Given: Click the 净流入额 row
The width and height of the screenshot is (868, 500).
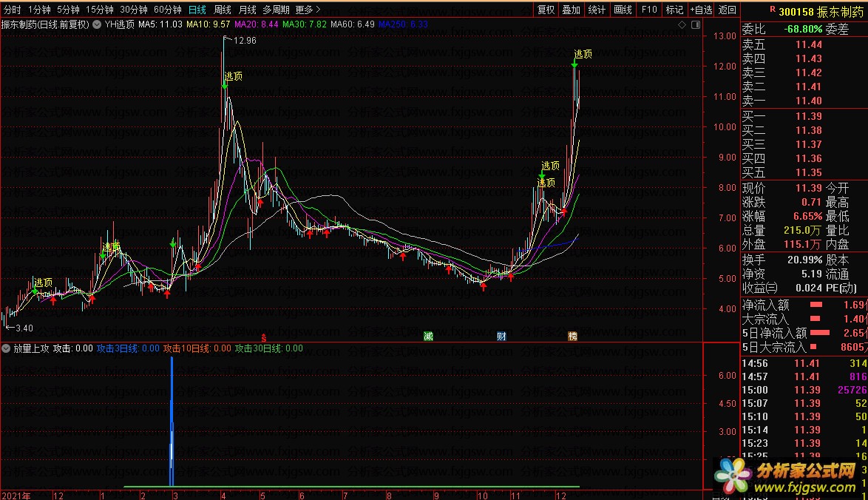Looking at the screenshot, I should point(804,305).
